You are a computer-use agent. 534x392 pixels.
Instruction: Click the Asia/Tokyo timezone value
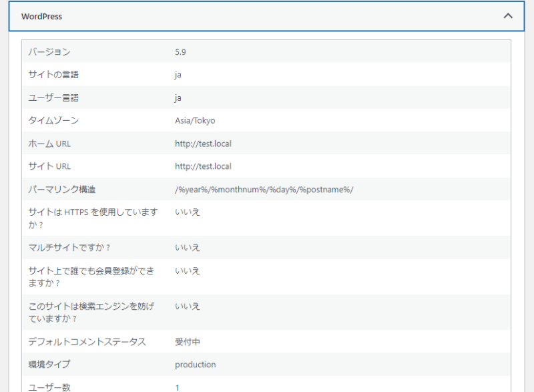pos(195,121)
